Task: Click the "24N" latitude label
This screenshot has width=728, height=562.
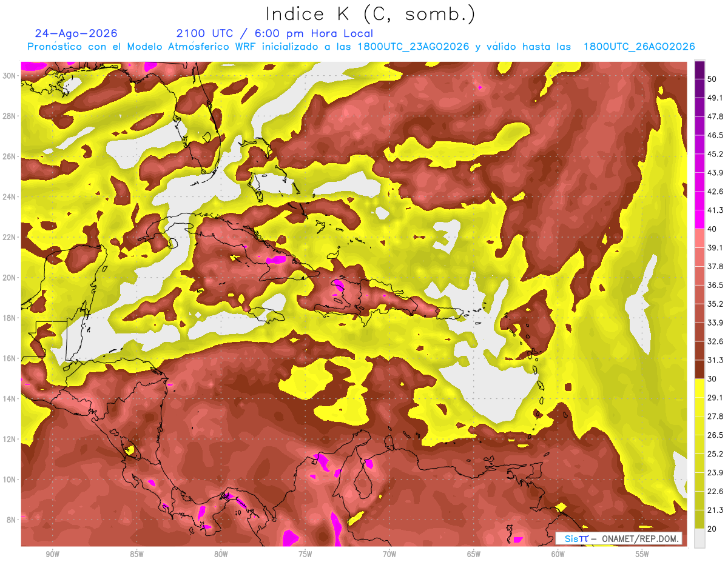Action: [10, 197]
